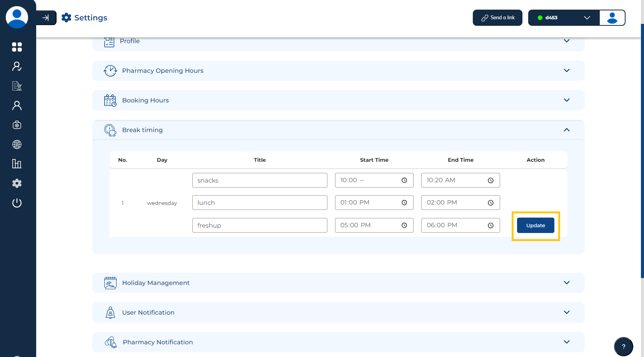
Task: Click the sidebar expand arrow toggle
Action: pos(46,18)
